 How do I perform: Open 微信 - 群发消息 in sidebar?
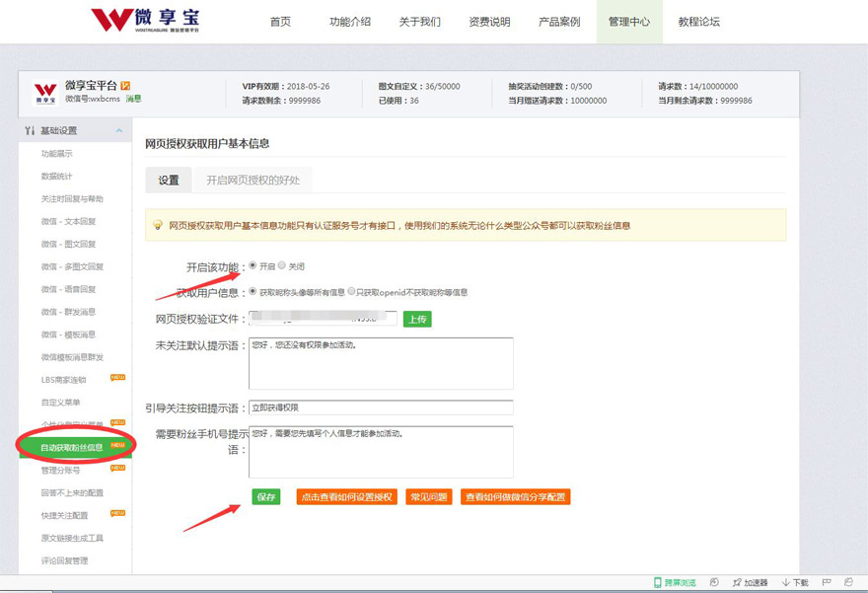68,312
